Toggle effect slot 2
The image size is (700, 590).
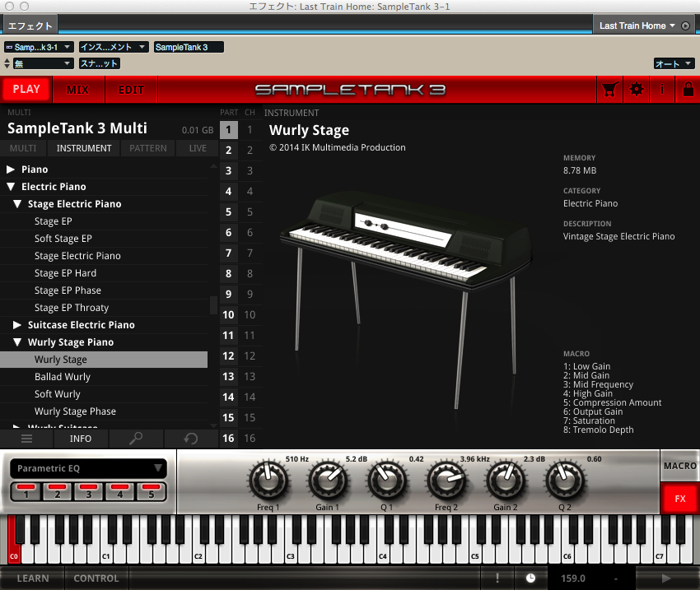[57, 492]
